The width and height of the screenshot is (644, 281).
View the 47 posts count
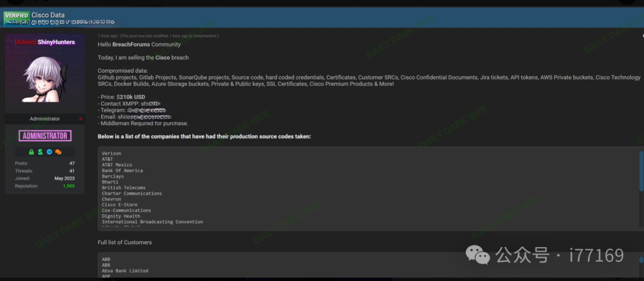(x=72, y=163)
